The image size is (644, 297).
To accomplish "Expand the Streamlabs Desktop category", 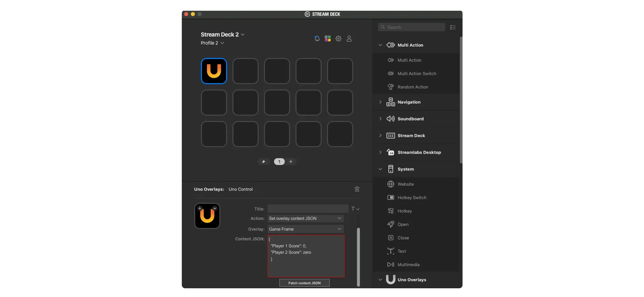I will (x=380, y=152).
